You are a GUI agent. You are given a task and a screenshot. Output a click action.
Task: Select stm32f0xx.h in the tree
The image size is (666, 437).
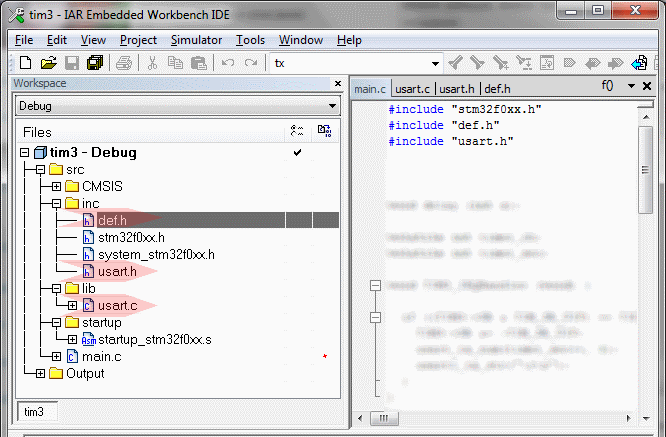(x=131, y=237)
